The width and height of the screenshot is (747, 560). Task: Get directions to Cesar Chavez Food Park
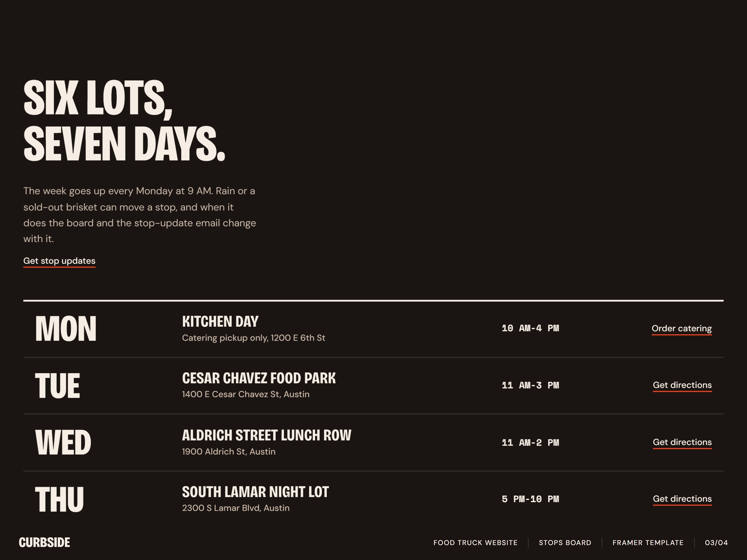[x=682, y=385]
